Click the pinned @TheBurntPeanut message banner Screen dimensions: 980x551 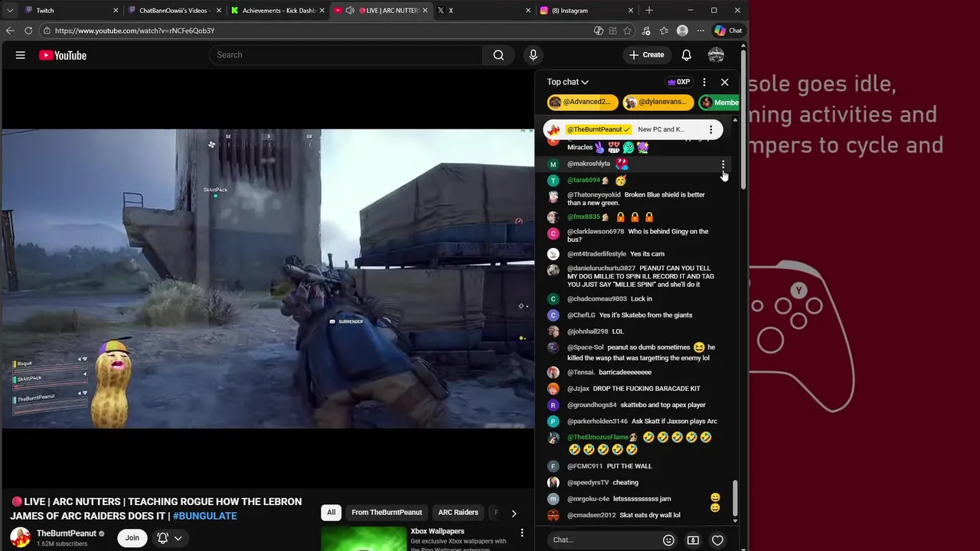[x=633, y=129]
